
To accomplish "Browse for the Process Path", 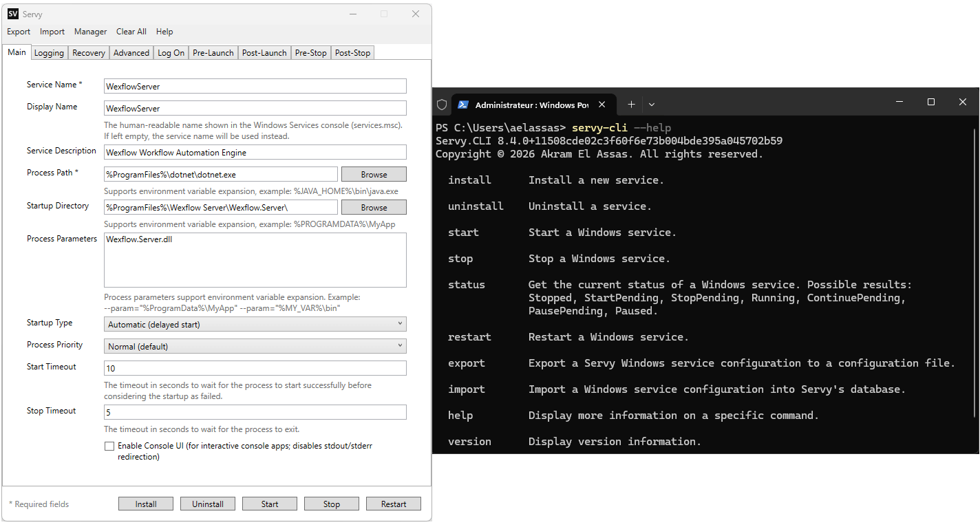I will [x=374, y=174].
